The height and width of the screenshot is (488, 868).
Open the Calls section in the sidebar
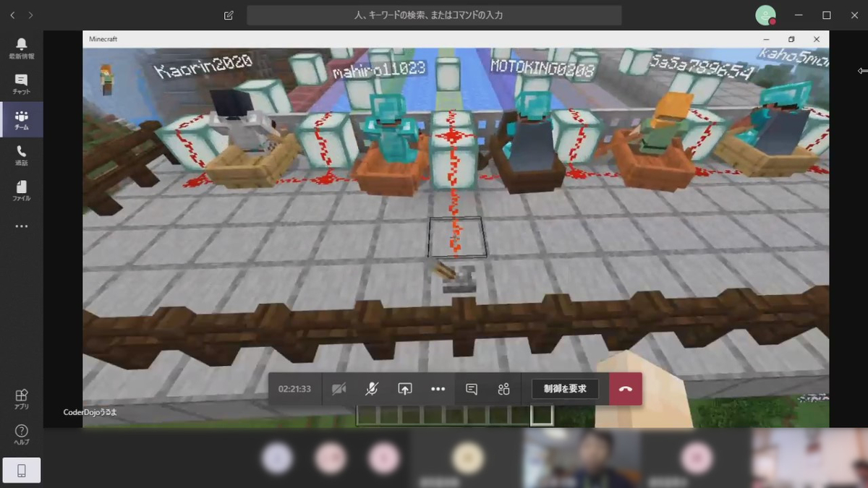pyautogui.click(x=21, y=155)
